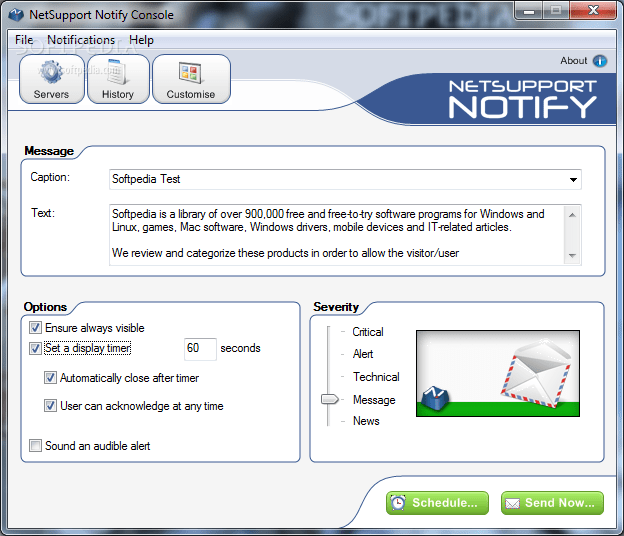Click the Text box scroll up arrow
624x536 pixels.
tap(572, 215)
